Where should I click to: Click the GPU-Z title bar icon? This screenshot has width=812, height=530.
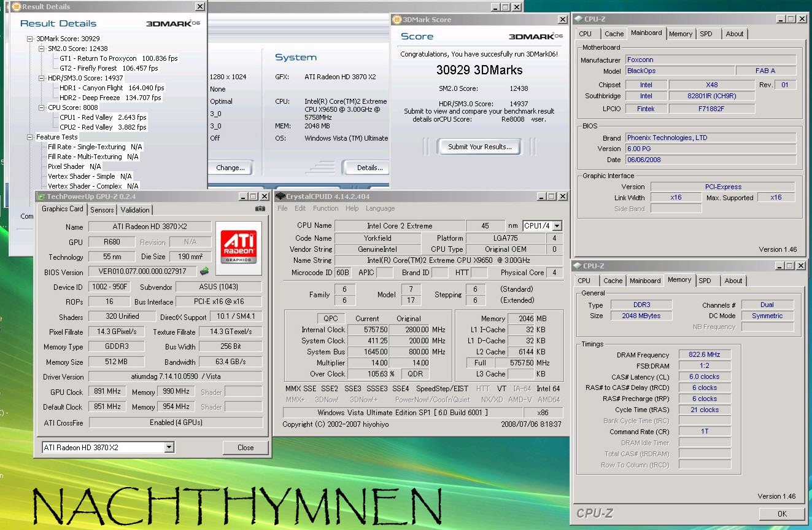pyautogui.click(x=42, y=197)
